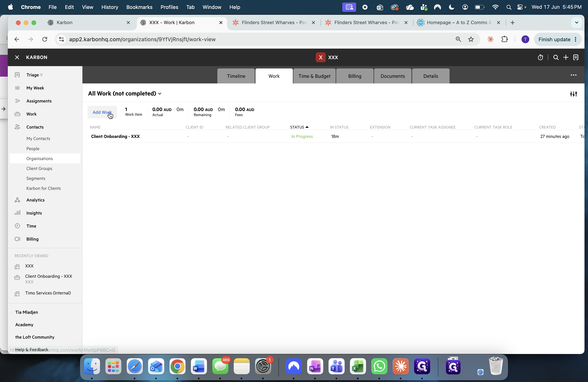Switch to the Timeline tab

(236, 76)
